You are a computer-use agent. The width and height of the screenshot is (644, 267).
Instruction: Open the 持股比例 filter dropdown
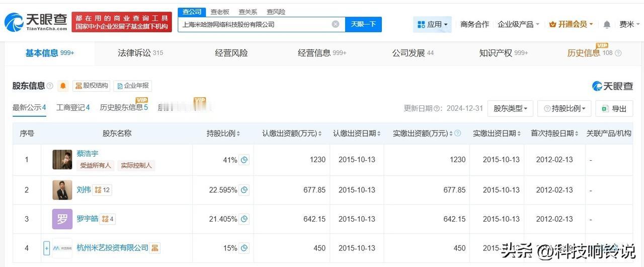point(565,108)
